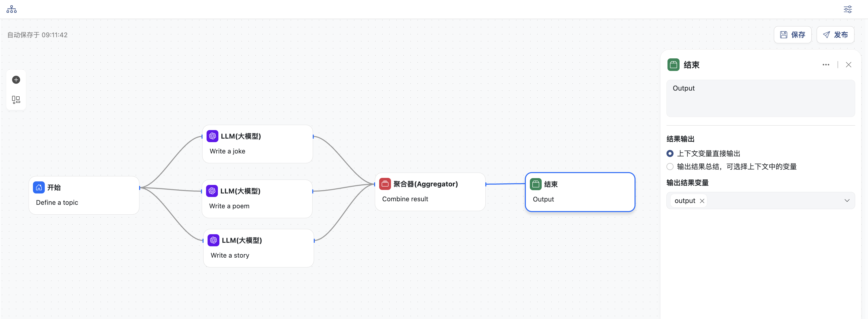Image resolution: width=868 pixels, height=319 pixels.
Task: Open the three-dots menu in the 结束 panel
Action: click(825, 65)
